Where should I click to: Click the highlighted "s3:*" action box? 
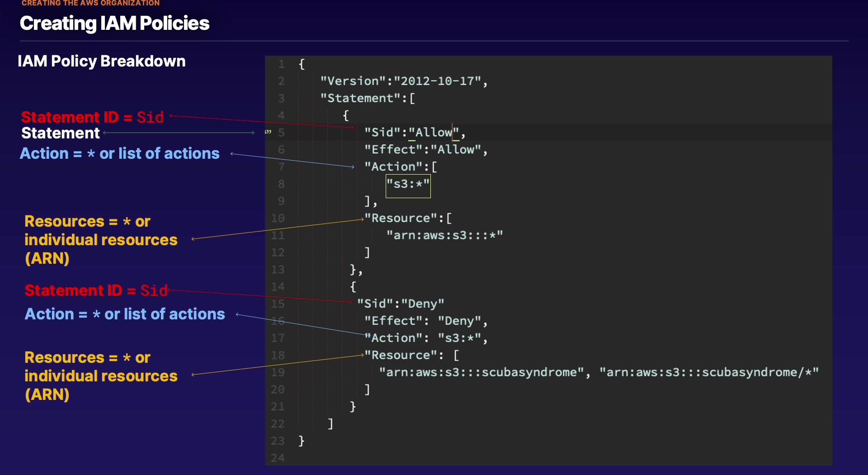point(408,185)
